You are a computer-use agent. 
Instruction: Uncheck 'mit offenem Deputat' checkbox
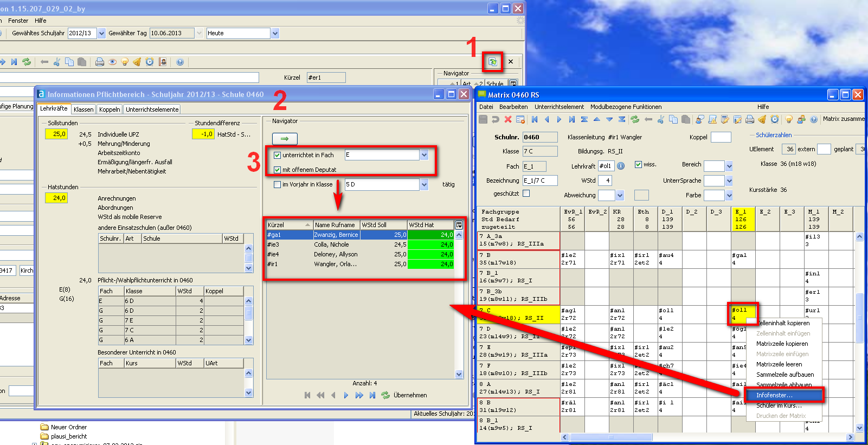click(277, 170)
